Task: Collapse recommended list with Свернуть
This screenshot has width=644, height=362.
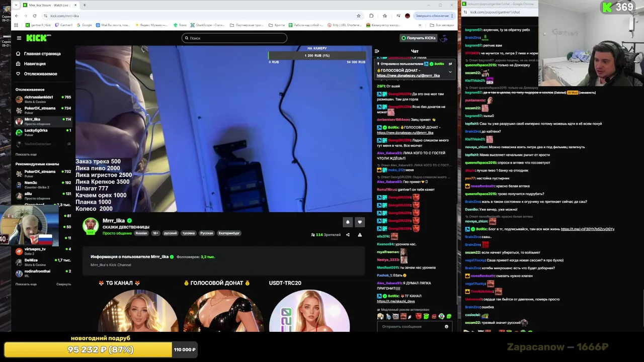Action: point(63,284)
